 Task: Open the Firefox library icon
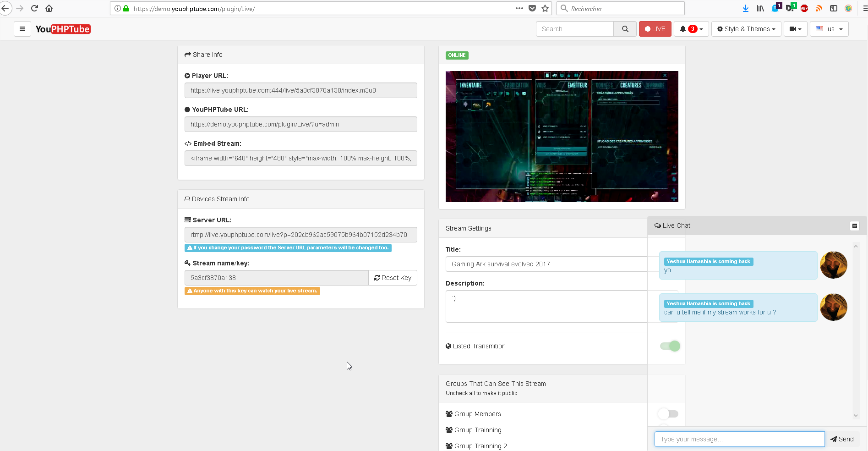[x=760, y=8]
